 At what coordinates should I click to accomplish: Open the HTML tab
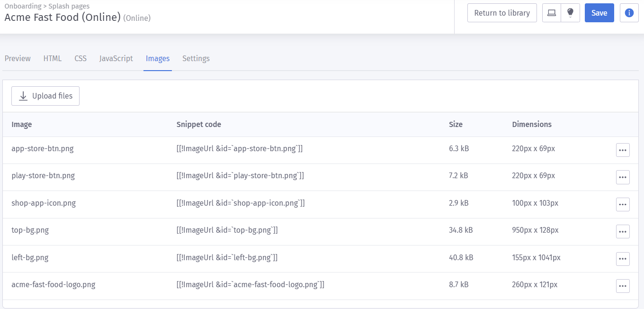tap(53, 59)
